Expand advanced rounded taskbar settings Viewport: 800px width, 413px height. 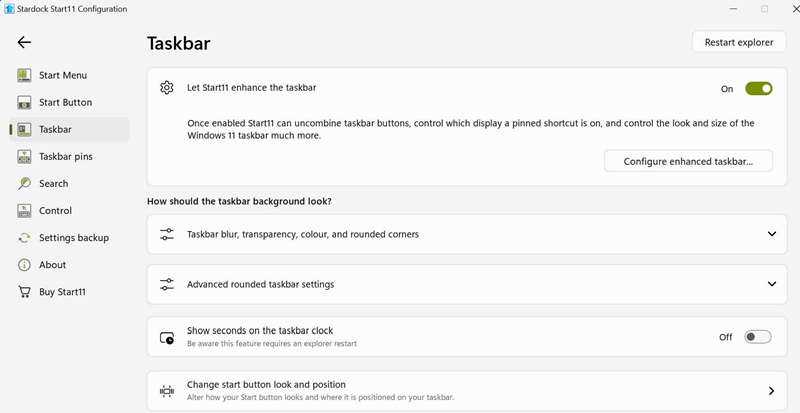click(771, 284)
